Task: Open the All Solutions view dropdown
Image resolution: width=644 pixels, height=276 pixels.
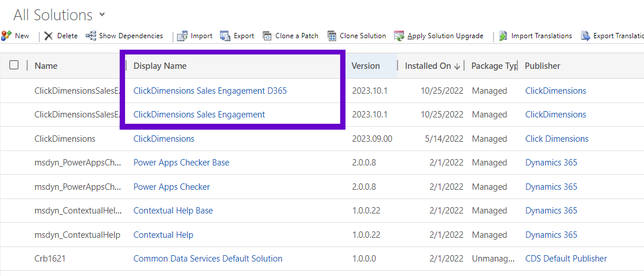Action: [102, 15]
